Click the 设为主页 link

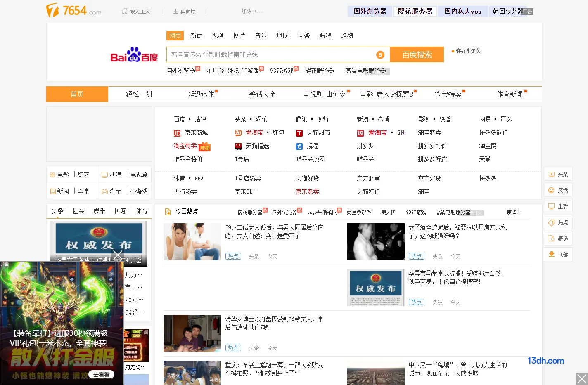[140, 11]
